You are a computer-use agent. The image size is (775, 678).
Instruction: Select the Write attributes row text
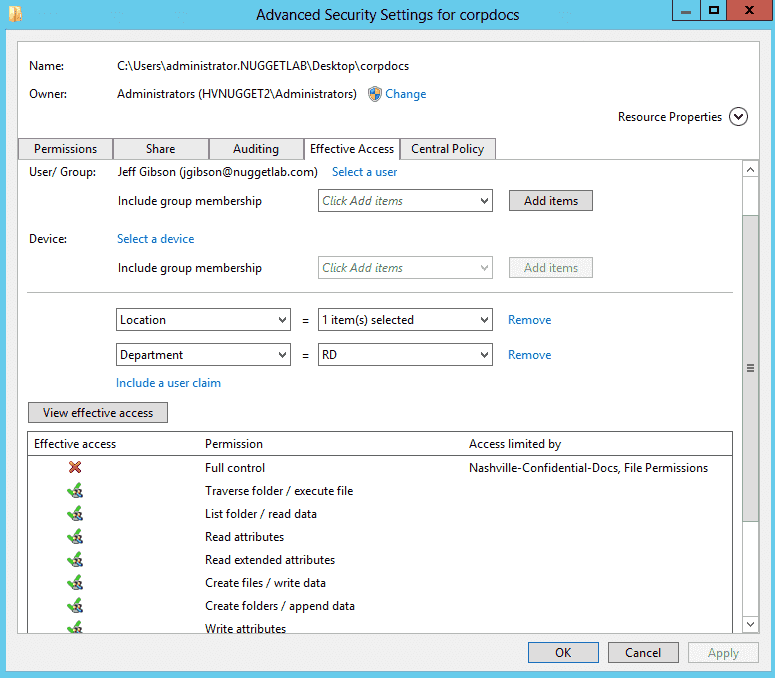point(245,628)
